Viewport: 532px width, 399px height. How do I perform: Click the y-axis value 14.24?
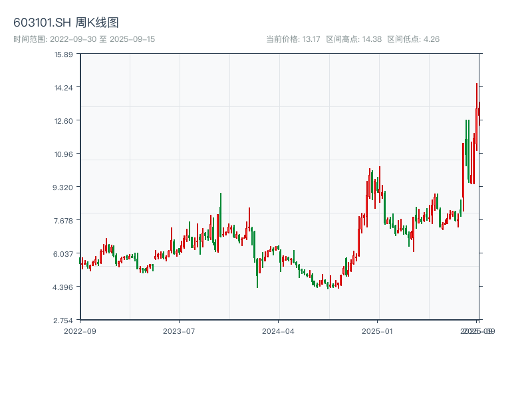click(x=64, y=88)
